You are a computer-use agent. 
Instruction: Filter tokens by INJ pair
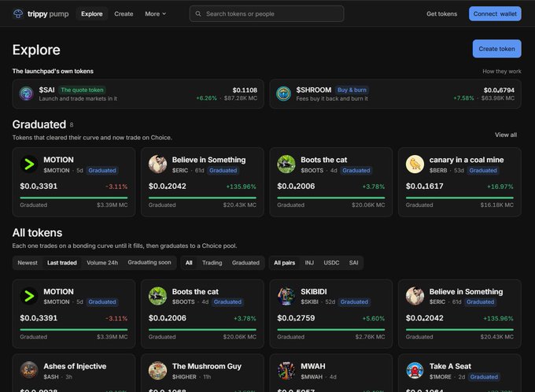[x=309, y=263]
